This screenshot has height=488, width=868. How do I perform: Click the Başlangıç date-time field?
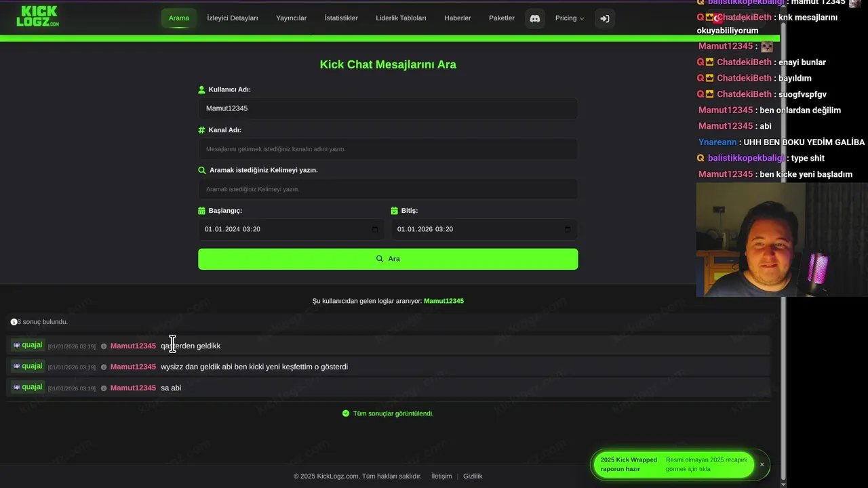pyautogui.click(x=291, y=229)
